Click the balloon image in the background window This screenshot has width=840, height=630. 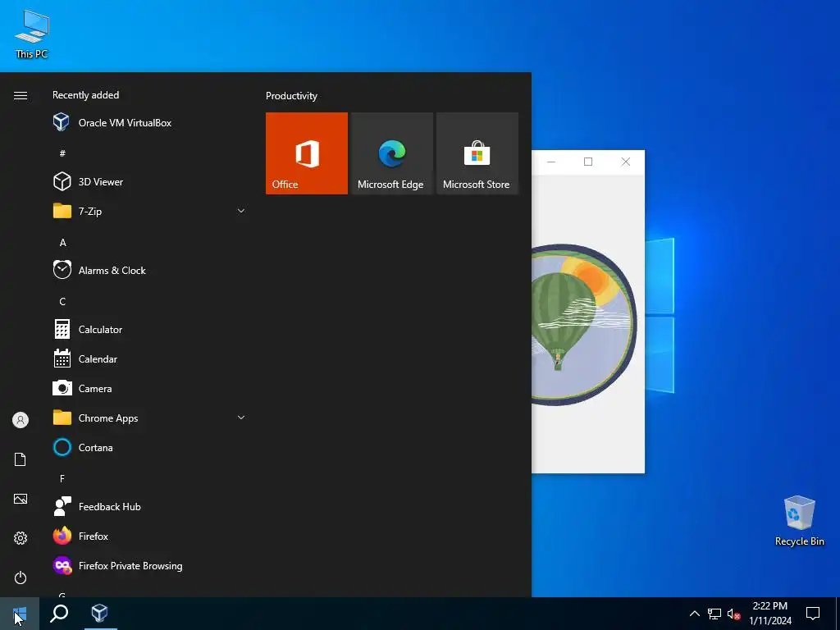click(584, 325)
